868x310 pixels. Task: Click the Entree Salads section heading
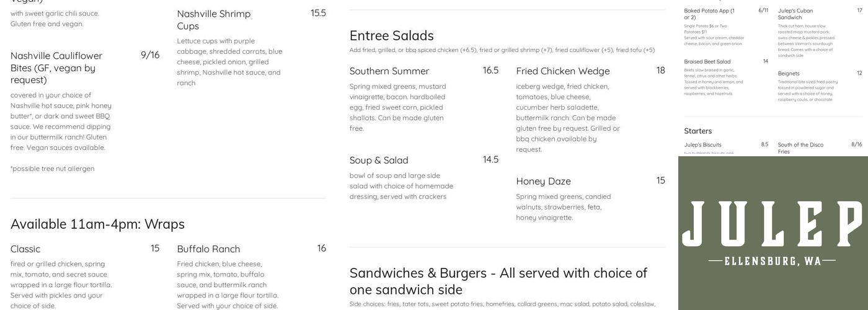391,35
